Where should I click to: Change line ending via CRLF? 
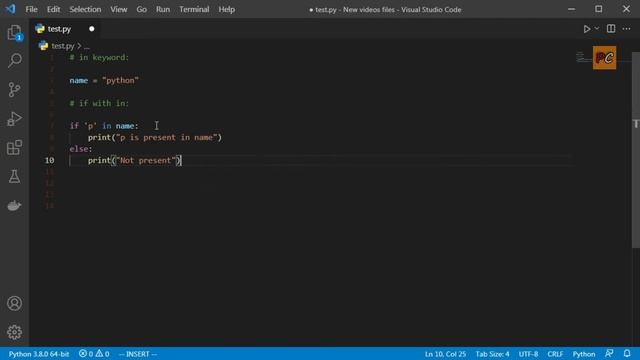pyautogui.click(x=555, y=354)
